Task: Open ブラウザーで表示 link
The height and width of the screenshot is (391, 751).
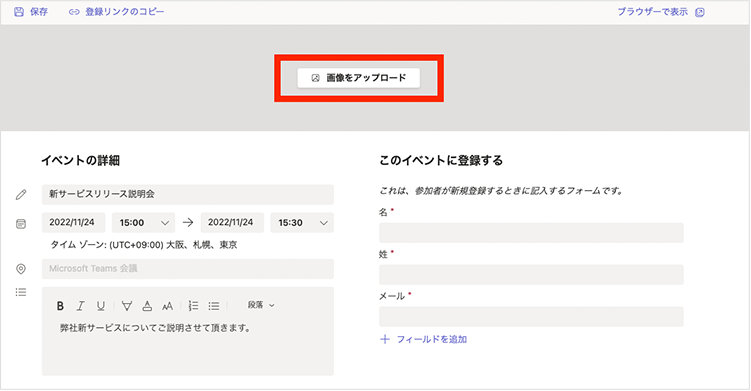Action: pyautogui.click(x=652, y=12)
